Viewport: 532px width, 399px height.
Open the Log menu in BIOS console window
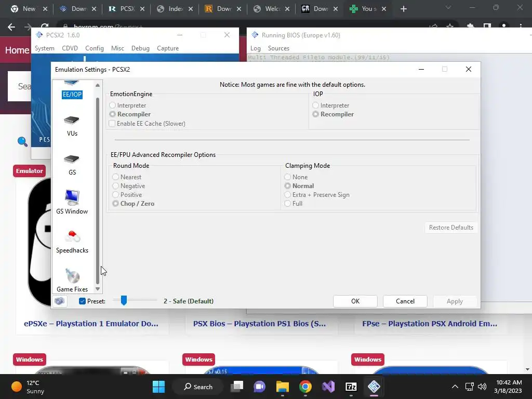pos(256,48)
